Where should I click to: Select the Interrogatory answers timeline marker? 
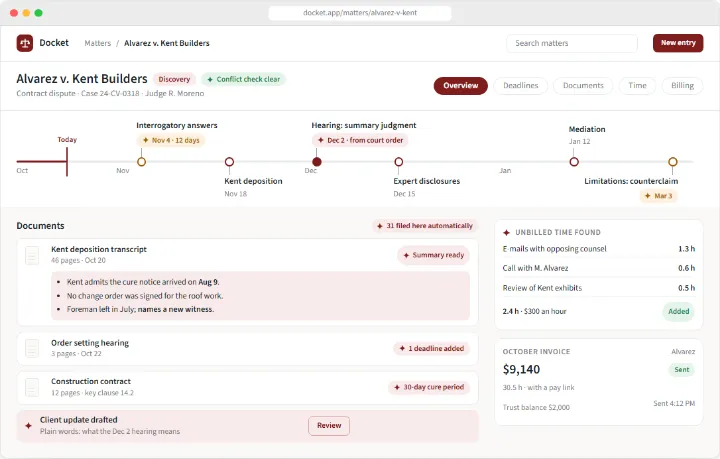click(x=141, y=162)
